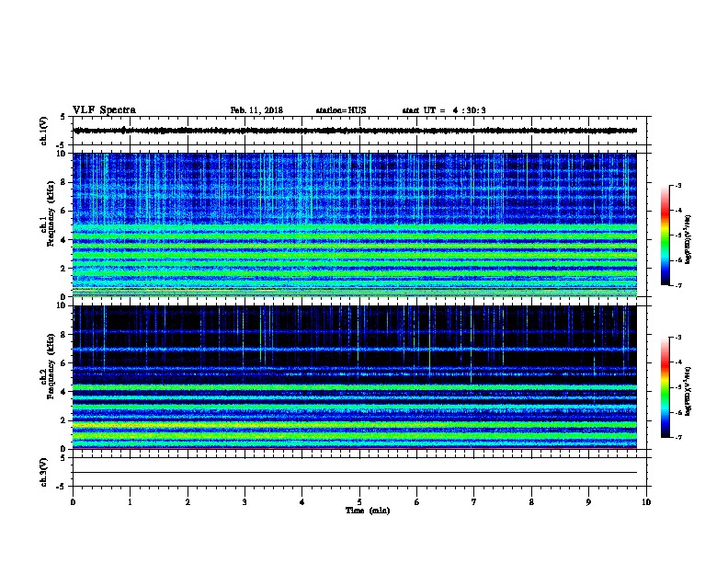Image resolution: width=728 pixels, height=563 pixels.
Task: Click time axis tick label "10"
Action: pyautogui.click(x=646, y=502)
